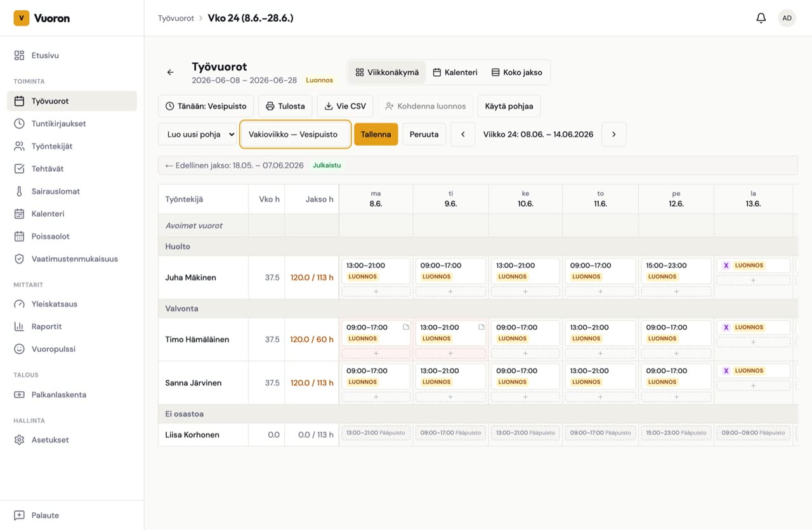
Task: Click the back arrow beside Työvuorot heading
Action: point(170,72)
